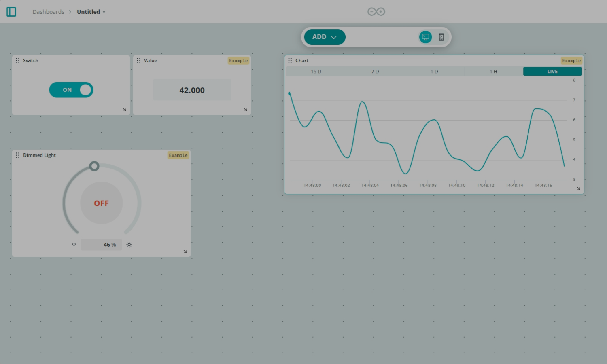
Task: Grab the Switch widget drag handle
Action: point(17,61)
